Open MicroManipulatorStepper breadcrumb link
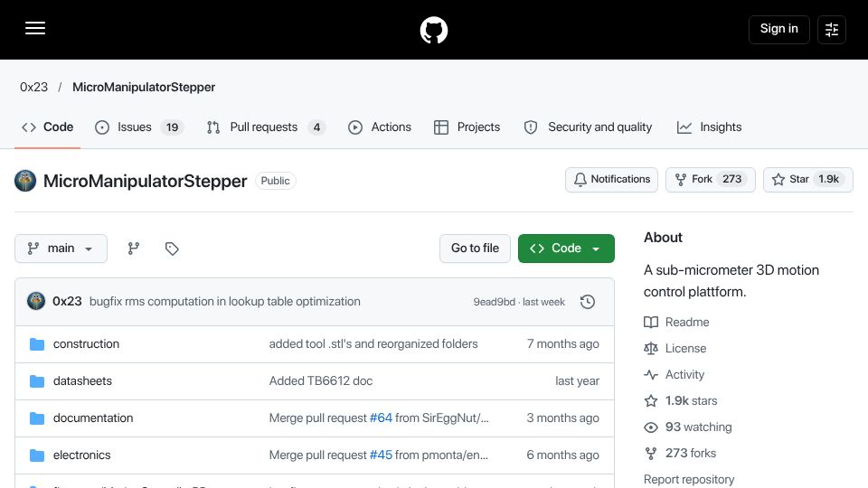The height and width of the screenshot is (488, 868). pos(144,87)
